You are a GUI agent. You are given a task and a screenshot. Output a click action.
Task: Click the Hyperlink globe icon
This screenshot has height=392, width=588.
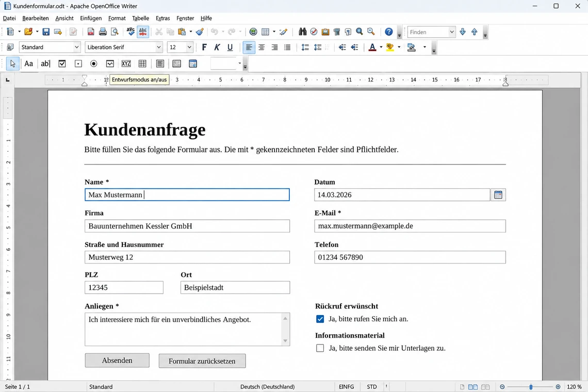click(253, 32)
